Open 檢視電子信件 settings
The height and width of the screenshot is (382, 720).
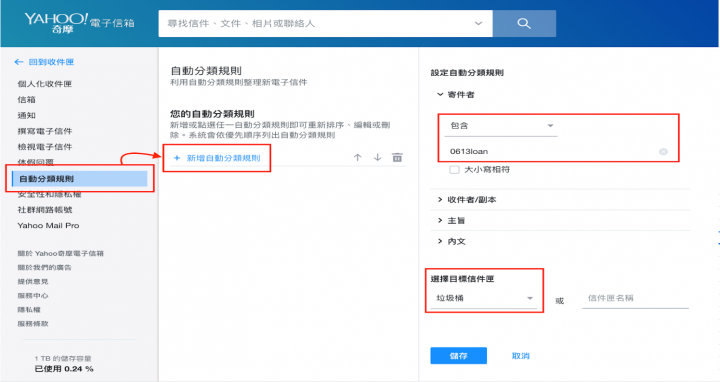point(45,146)
